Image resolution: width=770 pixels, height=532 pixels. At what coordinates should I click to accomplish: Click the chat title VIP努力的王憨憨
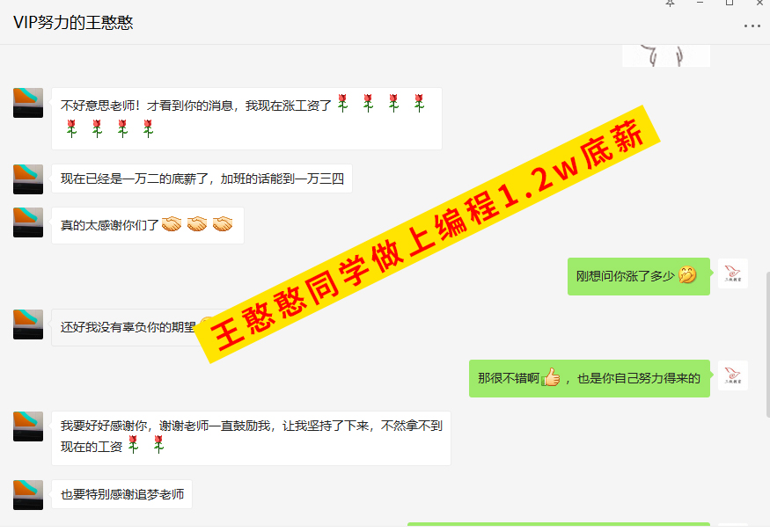coord(73,23)
